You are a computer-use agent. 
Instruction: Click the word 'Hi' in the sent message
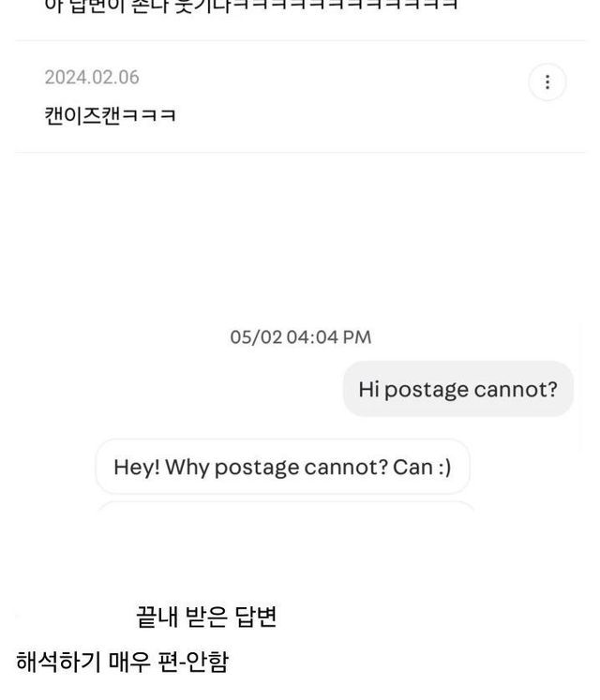[368, 389]
